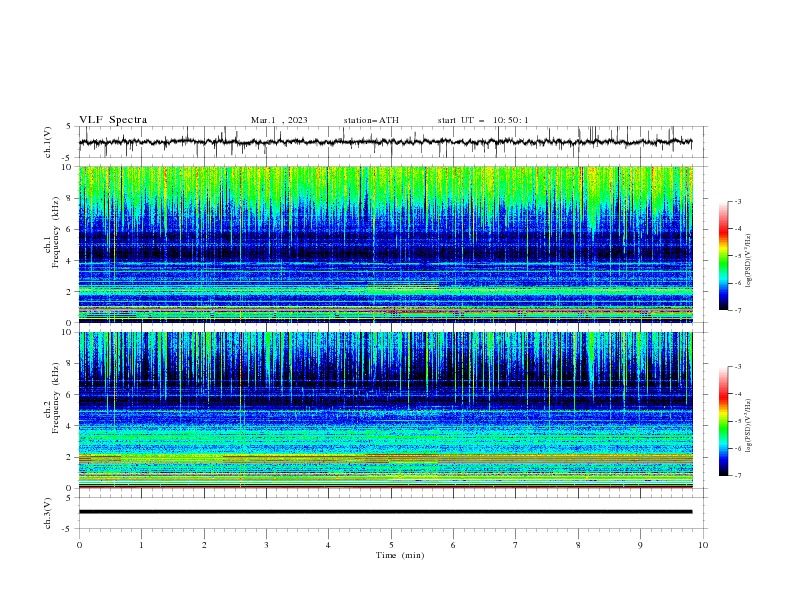Image resolution: width=792 pixels, height=612 pixels.
Task: Click time axis tick label "7"
Action: coord(516,545)
